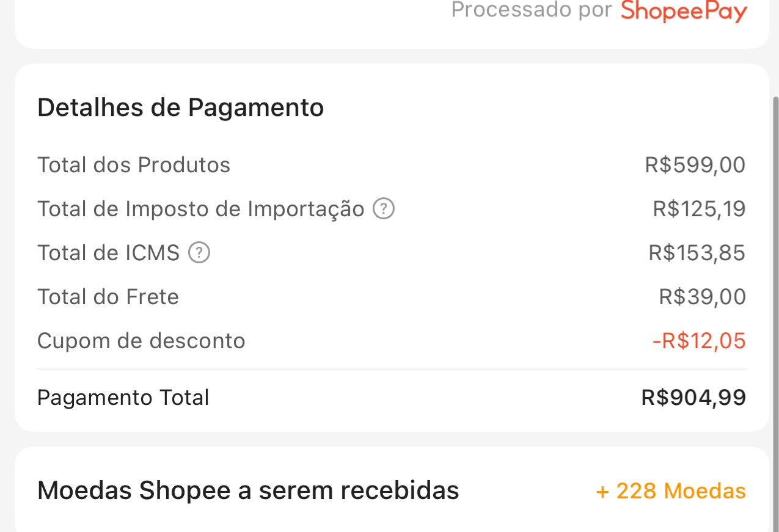Click the Pagamento Total label

(123, 398)
